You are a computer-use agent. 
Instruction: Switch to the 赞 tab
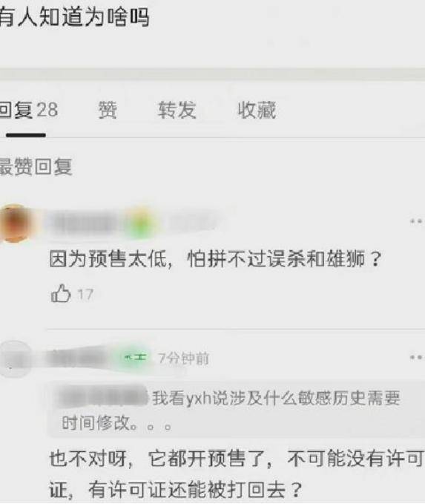click(108, 110)
